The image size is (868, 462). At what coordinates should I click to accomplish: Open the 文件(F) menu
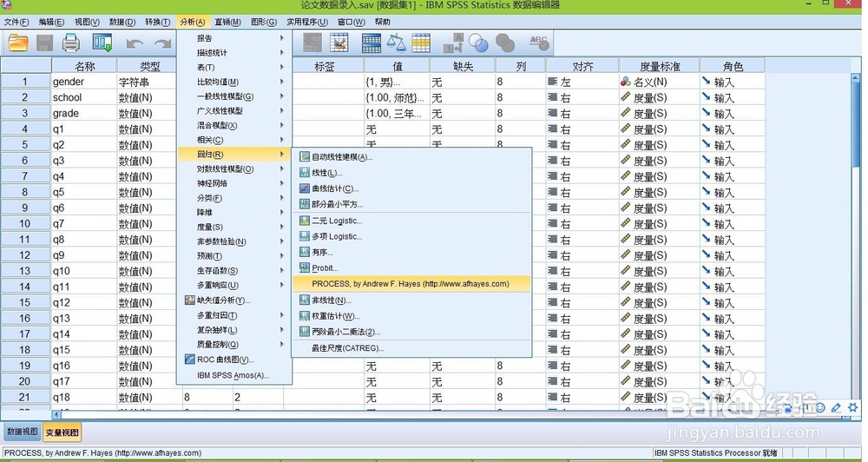[x=16, y=23]
